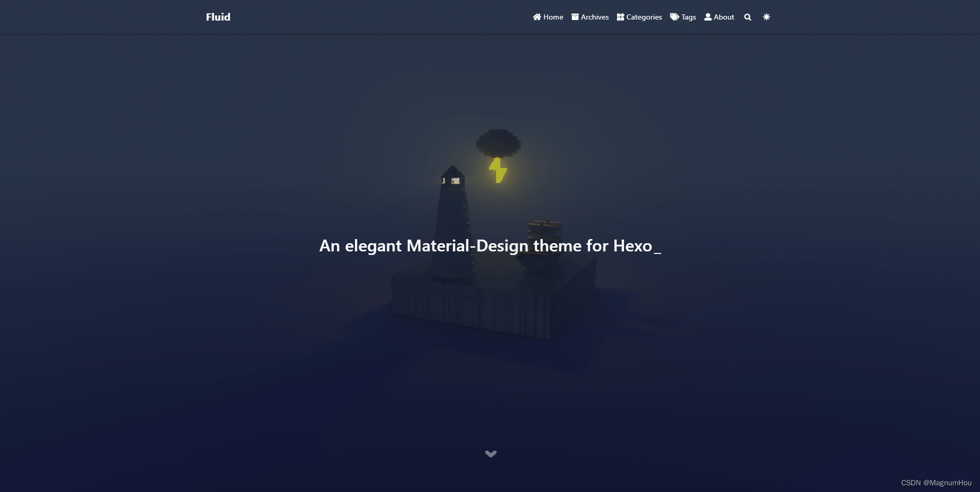Click the yellow lightning bolt in banner
980x492 pixels.
pyautogui.click(x=498, y=170)
